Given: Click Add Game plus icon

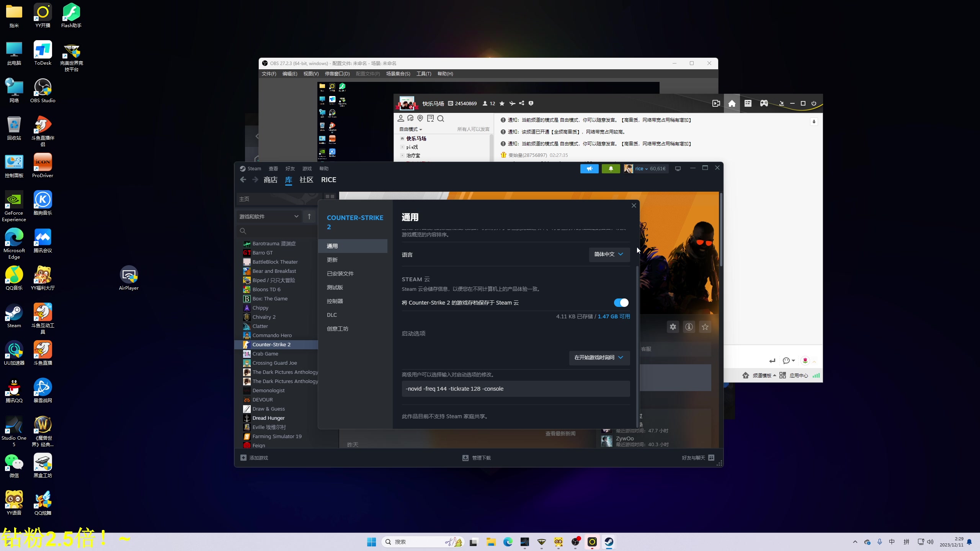Looking at the screenshot, I should 243,458.
